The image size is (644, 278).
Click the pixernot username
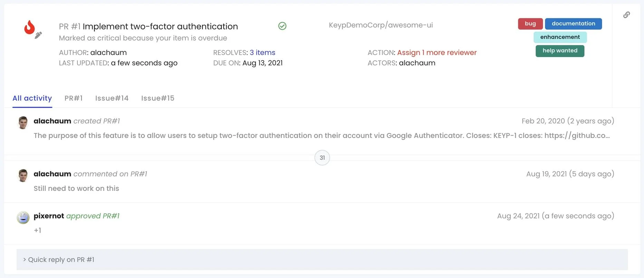coord(49,216)
